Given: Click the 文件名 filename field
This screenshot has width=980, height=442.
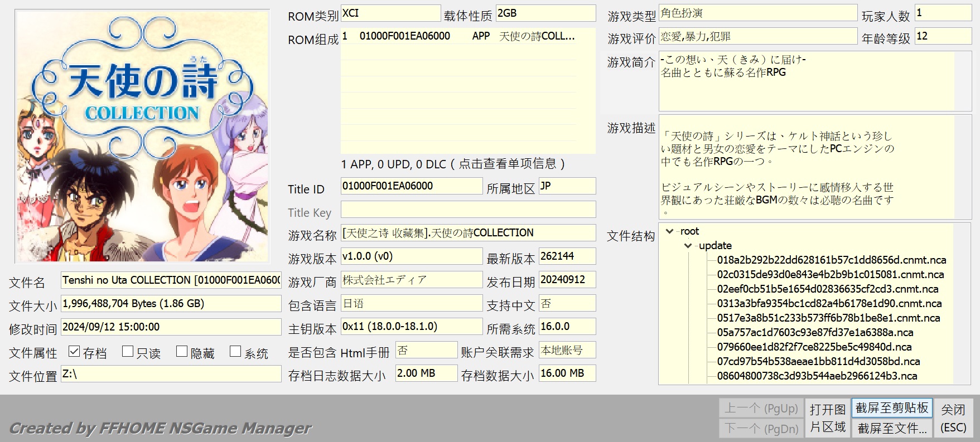Looking at the screenshot, I should [171, 280].
